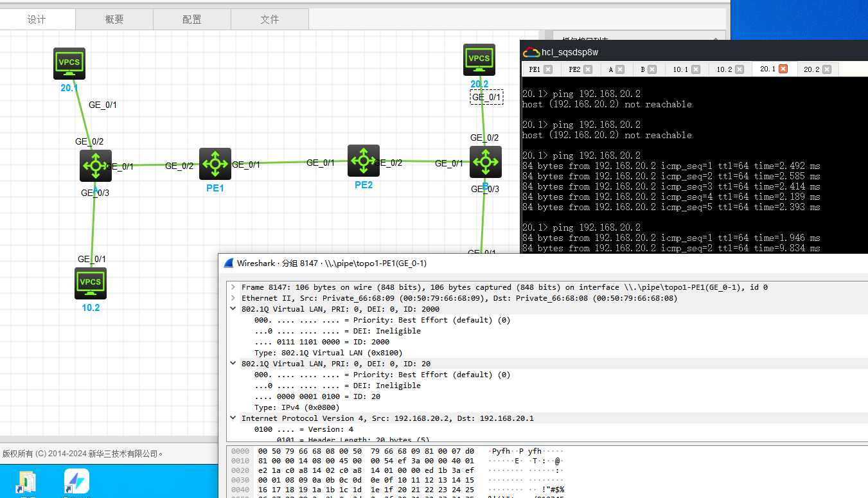Click the VPCS 10.2 host icon
Image resolution: width=868 pixels, height=498 pixels.
pyautogui.click(x=91, y=283)
